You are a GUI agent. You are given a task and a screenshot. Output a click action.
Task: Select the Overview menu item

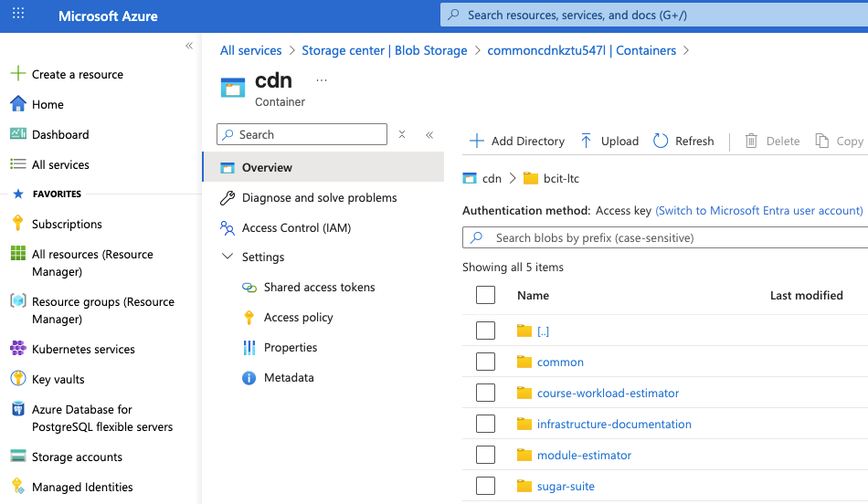(x=323, y=167)
